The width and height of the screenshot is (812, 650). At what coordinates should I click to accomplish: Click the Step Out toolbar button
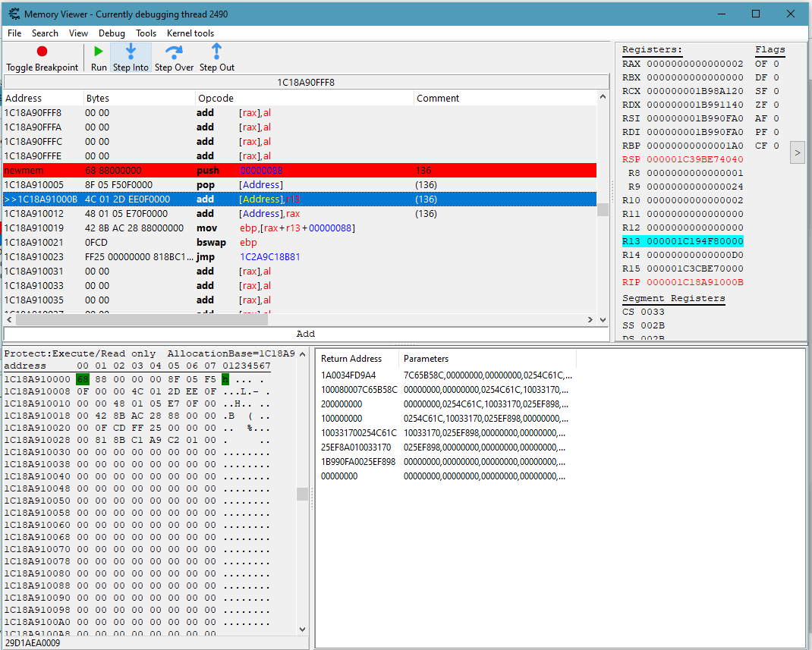pos(217,58)
